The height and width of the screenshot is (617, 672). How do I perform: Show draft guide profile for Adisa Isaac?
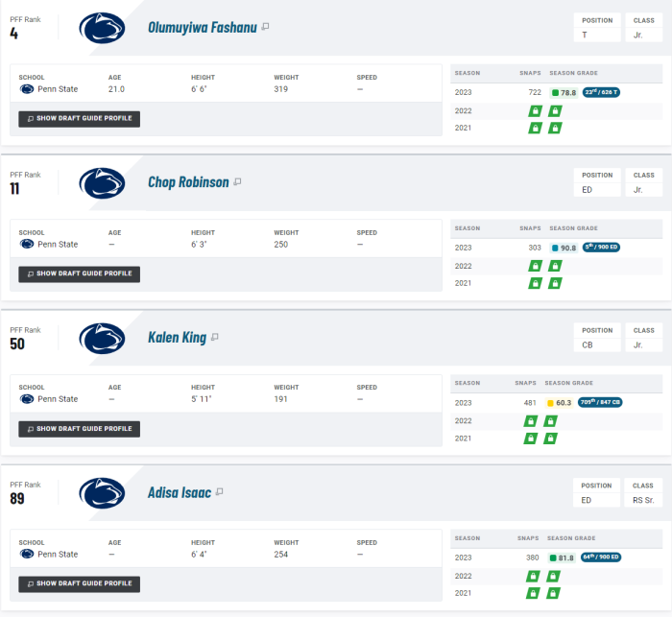coord(80,584)
